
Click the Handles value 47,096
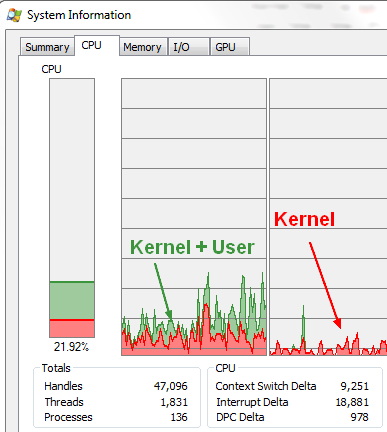pos(171,386)
